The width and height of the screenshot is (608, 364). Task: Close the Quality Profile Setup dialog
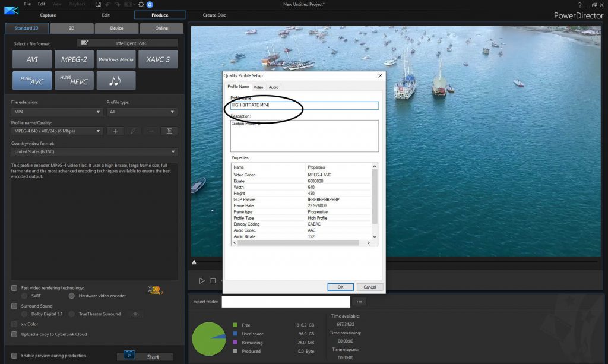coord(380,75)
